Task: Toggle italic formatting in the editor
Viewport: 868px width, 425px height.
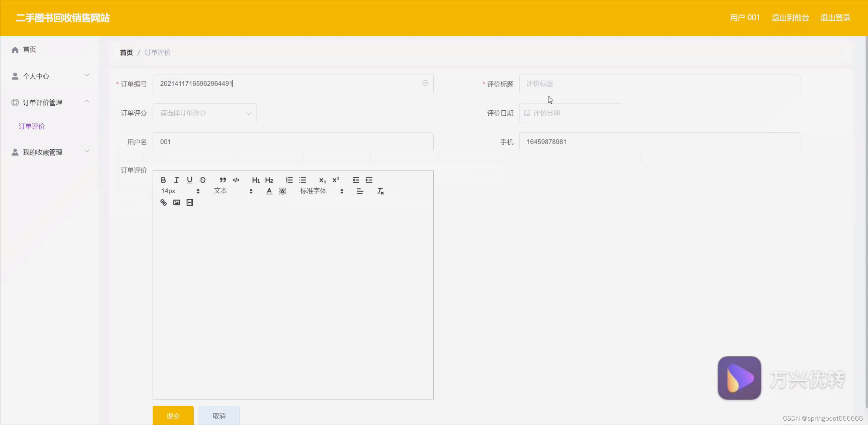Action: click(176, 180)
